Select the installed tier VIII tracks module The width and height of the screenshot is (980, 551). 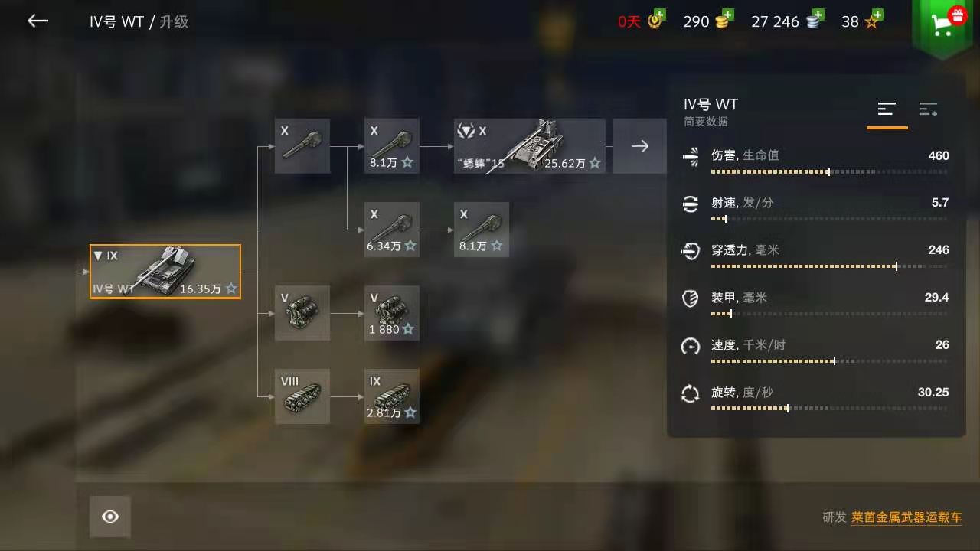302,396
